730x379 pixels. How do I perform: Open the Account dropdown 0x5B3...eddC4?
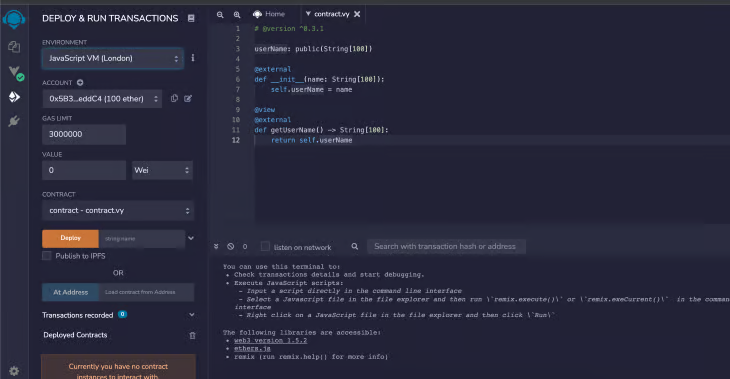(x=102, y=99)
